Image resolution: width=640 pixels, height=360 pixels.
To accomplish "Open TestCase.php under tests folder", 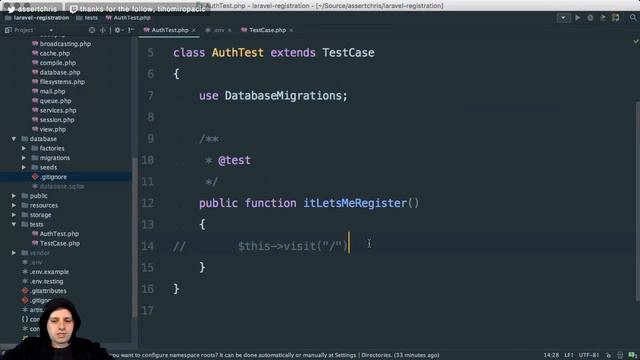I will click(60, 244).
